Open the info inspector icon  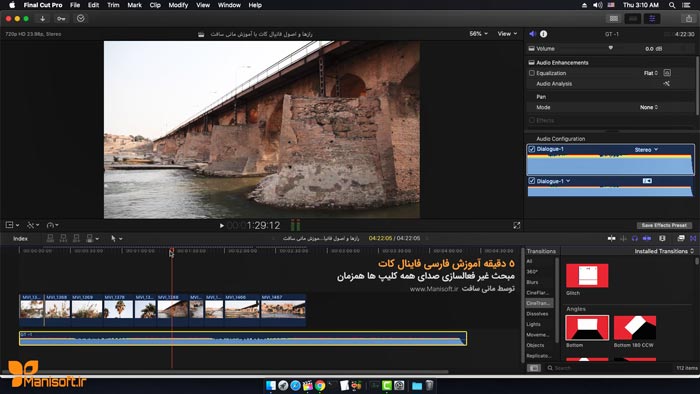(x=543, y=34)
